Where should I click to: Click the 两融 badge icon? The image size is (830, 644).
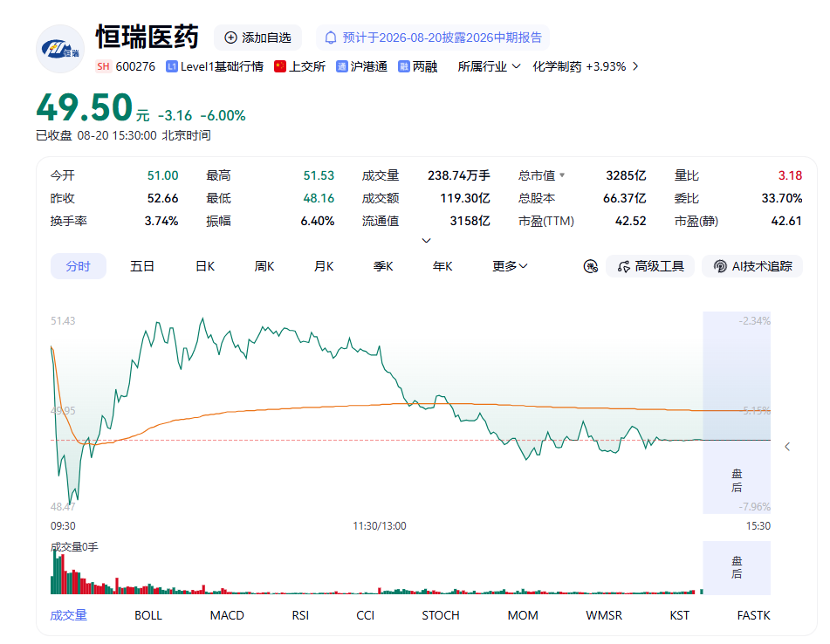tap(404, 66)
